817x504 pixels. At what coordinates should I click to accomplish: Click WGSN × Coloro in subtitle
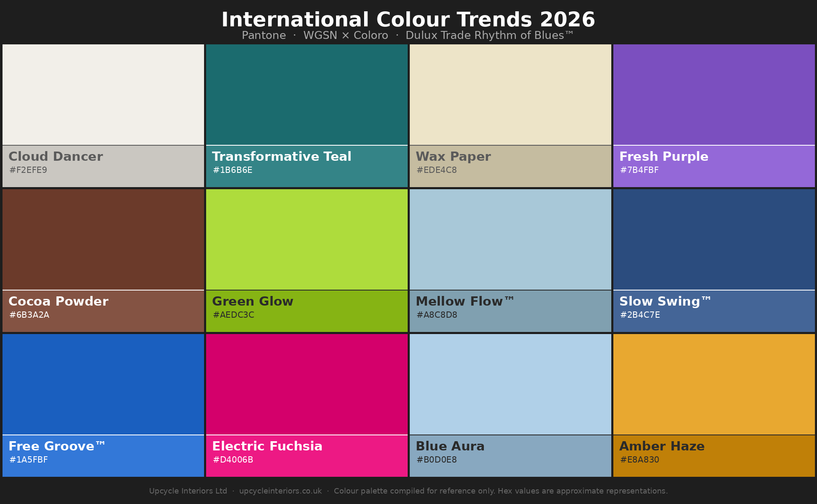[346, 36]
